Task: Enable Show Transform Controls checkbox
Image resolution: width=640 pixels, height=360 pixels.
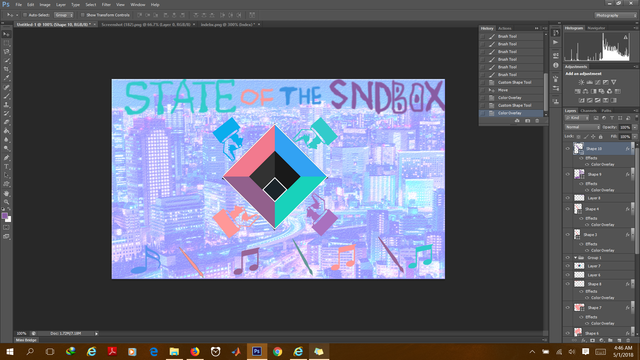Action: tap(82, 15)
